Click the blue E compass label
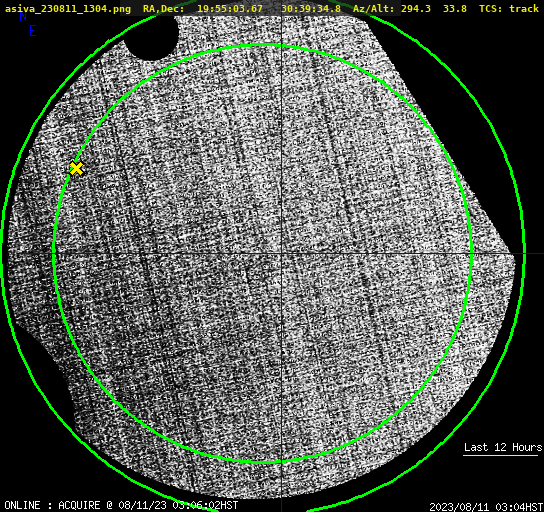544x512 pixels. 32,31
